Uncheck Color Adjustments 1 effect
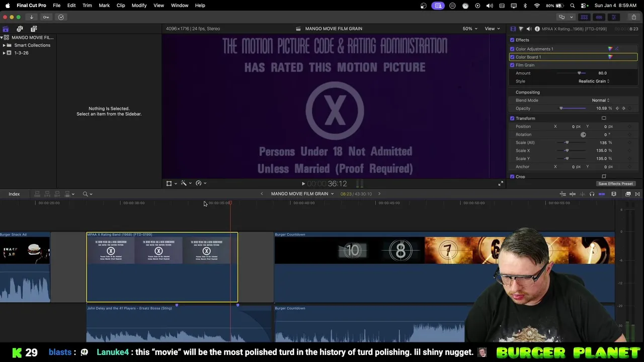Viewport: 644px width, 362px height. [512, 49]
